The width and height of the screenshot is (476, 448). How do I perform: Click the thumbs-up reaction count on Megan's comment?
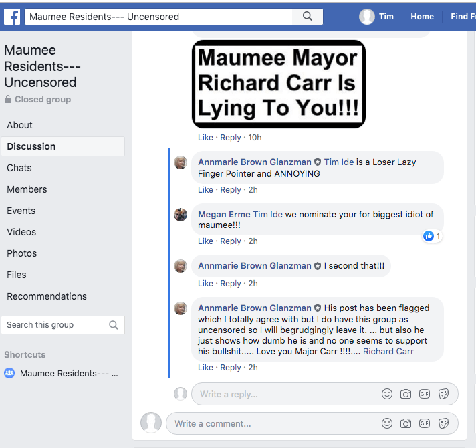[432, 236]
